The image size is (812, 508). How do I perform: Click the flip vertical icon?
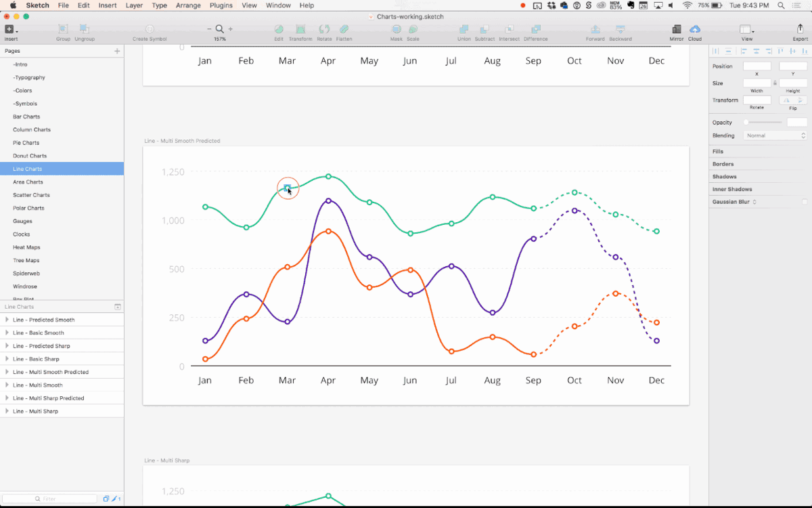[800, 100]
